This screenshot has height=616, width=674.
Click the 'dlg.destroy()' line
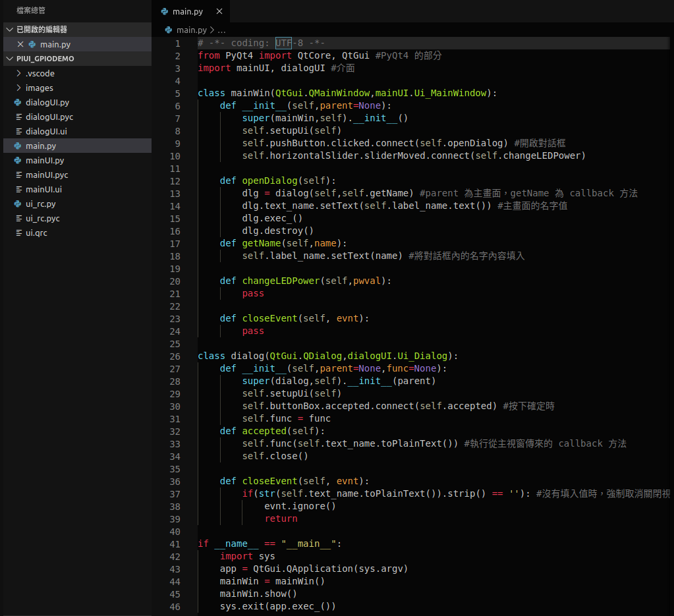pos(277,231)
